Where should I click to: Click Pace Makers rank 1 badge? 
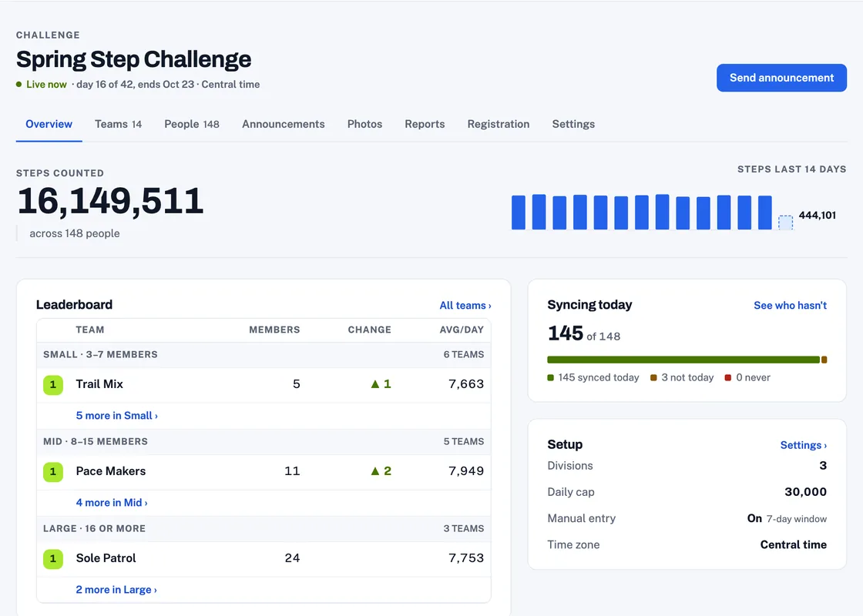pos(53,471)
